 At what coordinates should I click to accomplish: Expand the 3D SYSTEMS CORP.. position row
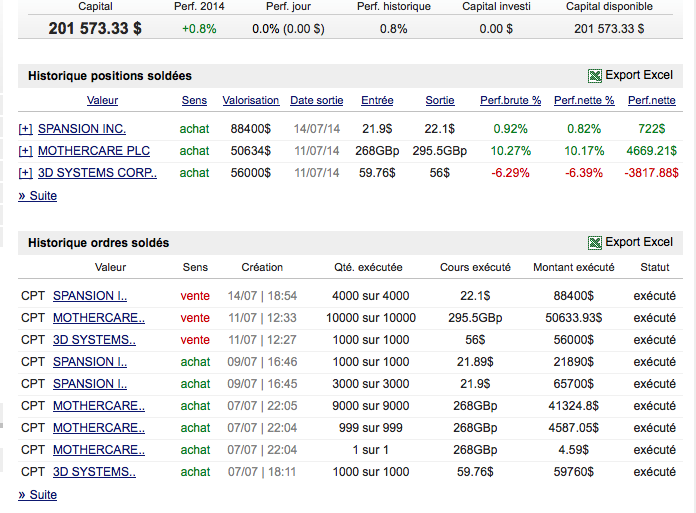click(x=25, y=173)
